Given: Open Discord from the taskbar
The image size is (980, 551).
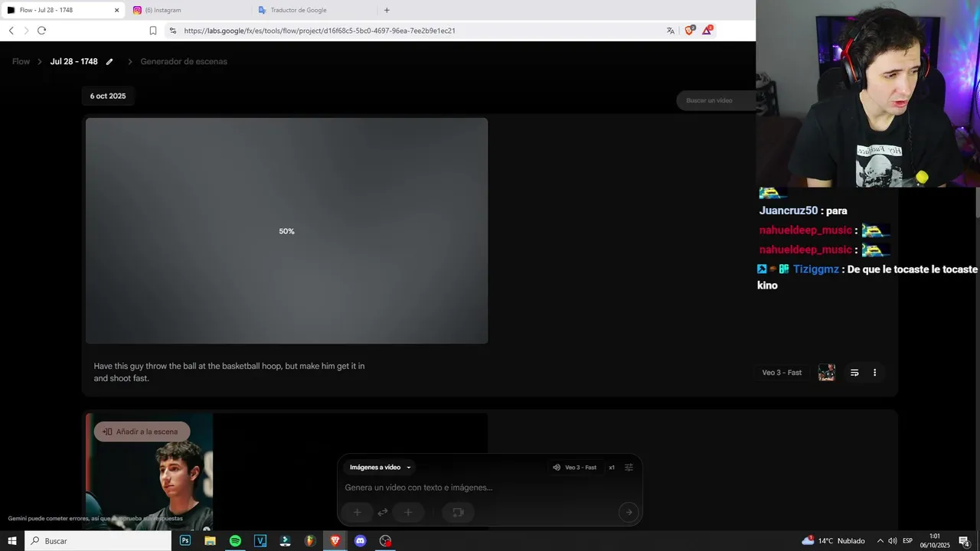Looking at the screenshot, I should tap(361, 541).
